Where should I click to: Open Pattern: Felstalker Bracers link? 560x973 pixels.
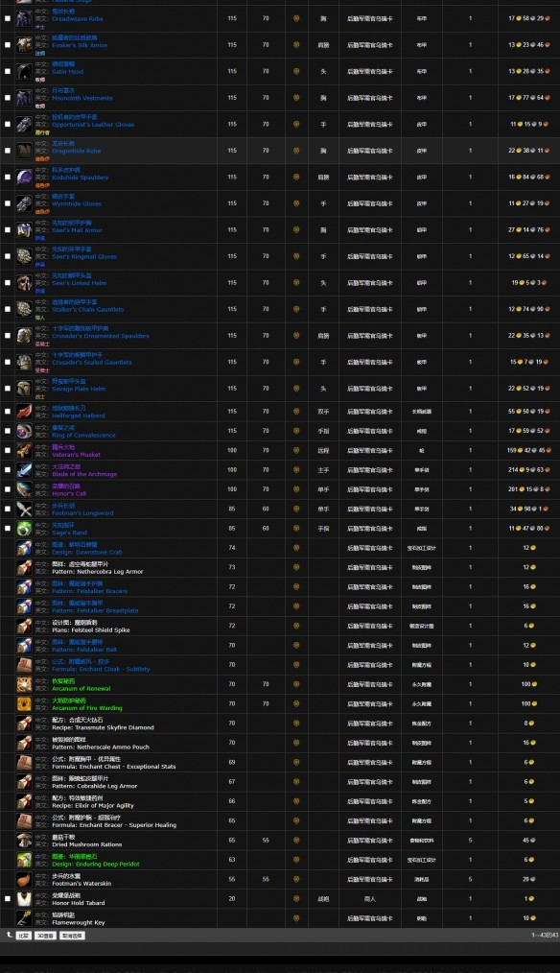90,591
